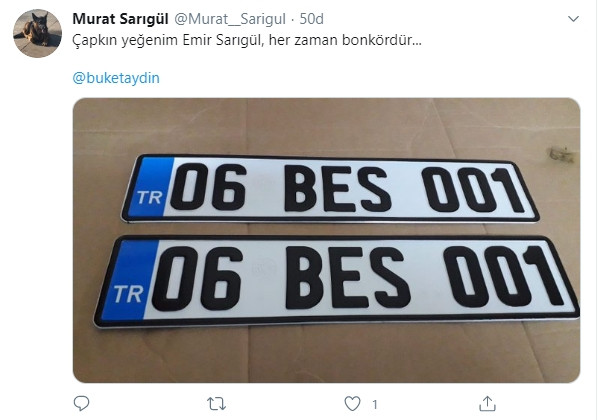Click the 001 digits on the upper plate

(473, 190)
